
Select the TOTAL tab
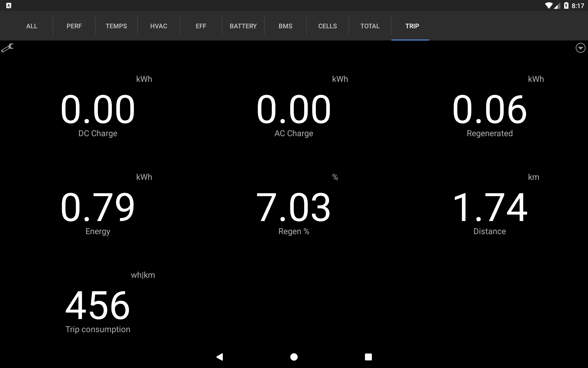[x=370, y=26]
